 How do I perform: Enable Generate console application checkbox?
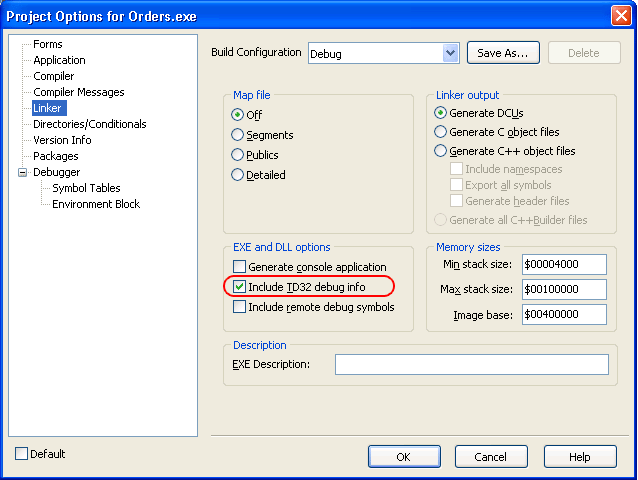click(x=239, y=267)
